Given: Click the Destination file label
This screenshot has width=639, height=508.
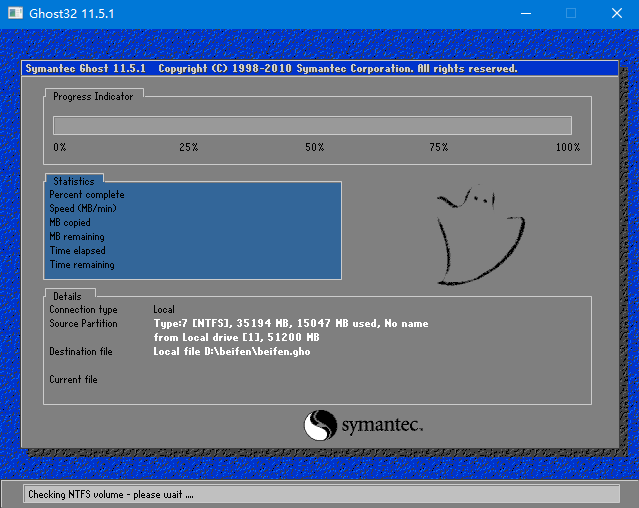Looking at the screenshot, I should click(81, 351).
